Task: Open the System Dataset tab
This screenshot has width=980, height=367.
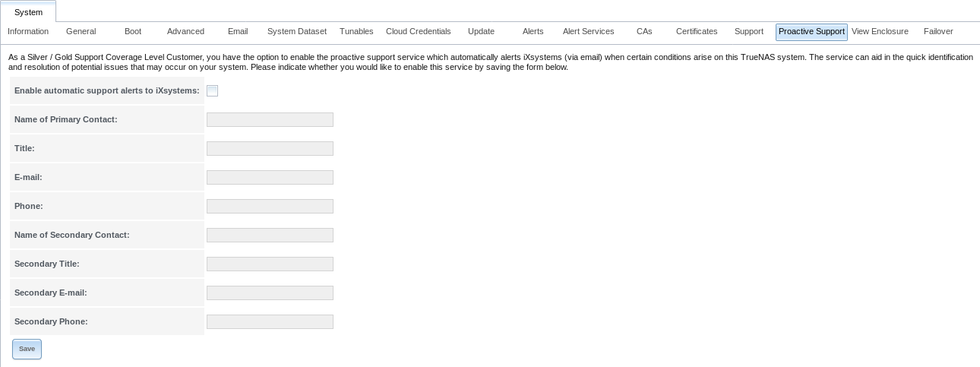Action: point(297,31)
